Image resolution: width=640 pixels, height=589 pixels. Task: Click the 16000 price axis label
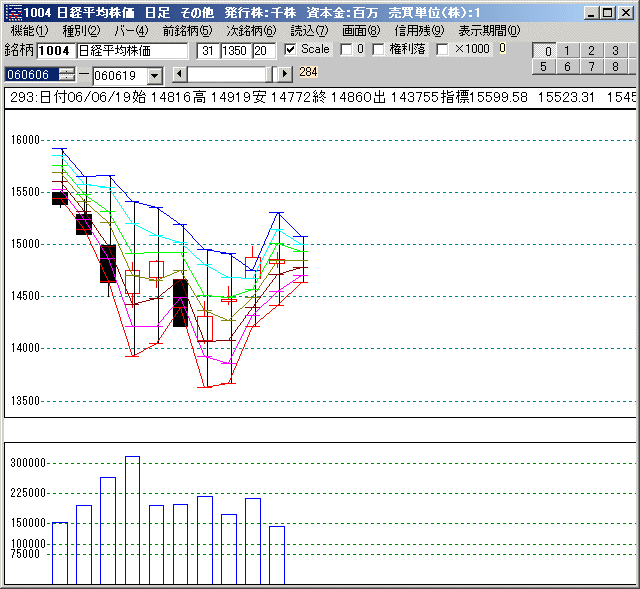coord(25,140)
